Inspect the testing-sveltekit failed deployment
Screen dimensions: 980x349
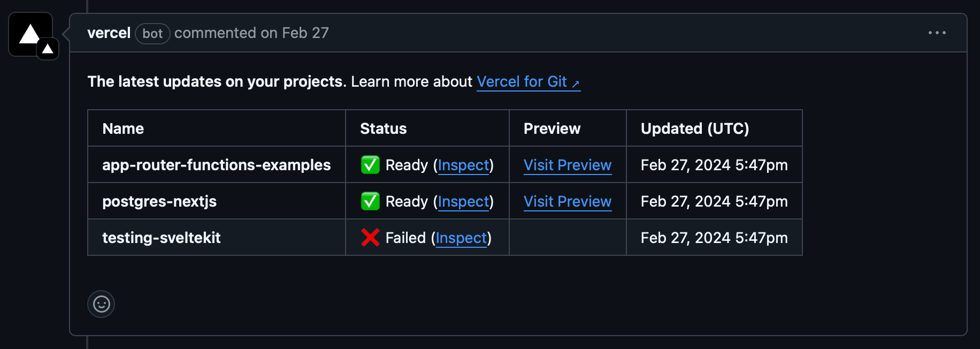coord(461,238)
